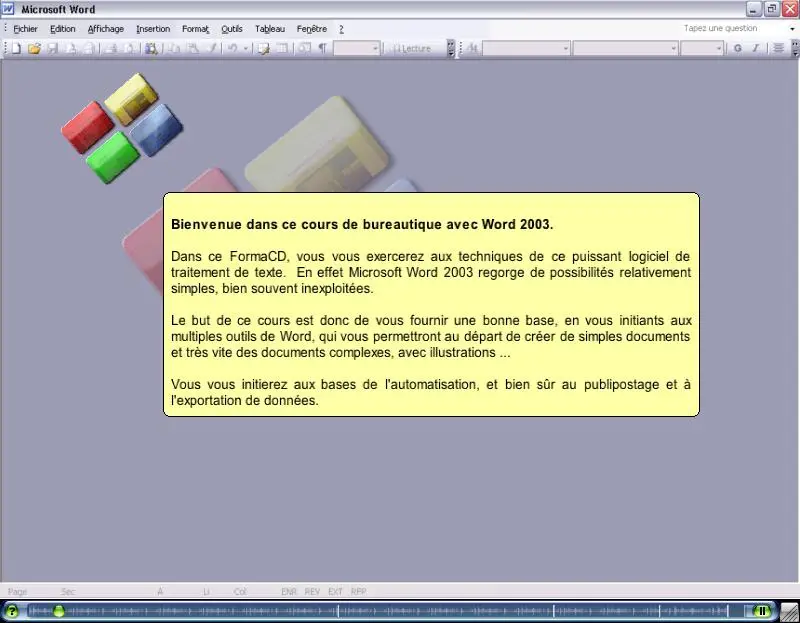Click the resize grip at the window corner
Screen dimensions: 800x623
coord(790,612)
